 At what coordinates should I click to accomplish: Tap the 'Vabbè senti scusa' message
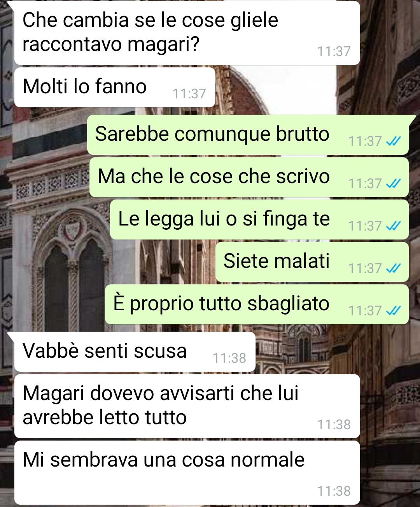[135, 351]
